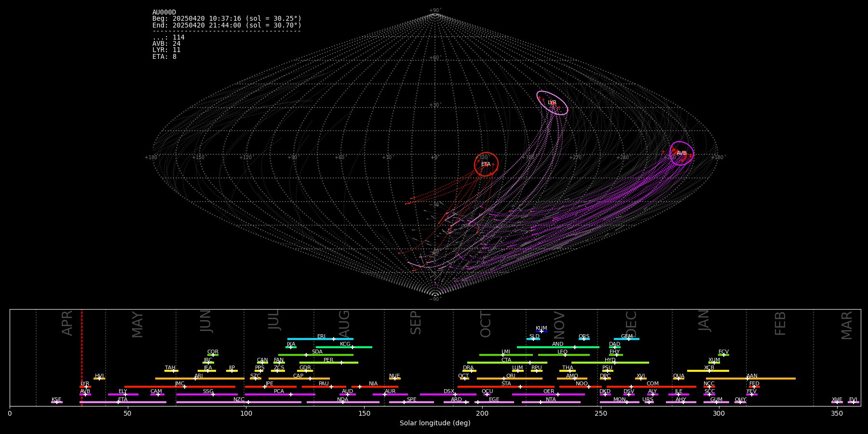Viewport: 868px width, 434px height.
Task: Click the QUA shower label in timeline
Action: 678,376
